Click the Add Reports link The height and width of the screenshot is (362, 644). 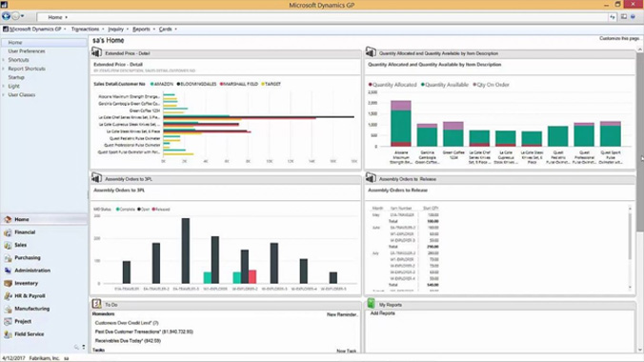pos(382,313)
